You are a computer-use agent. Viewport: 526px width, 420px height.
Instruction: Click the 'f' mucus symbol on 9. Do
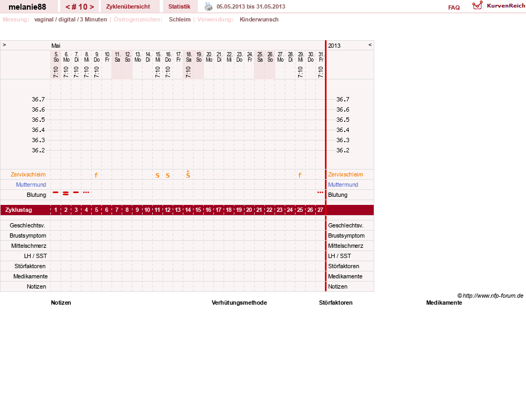tap(97, 175)
